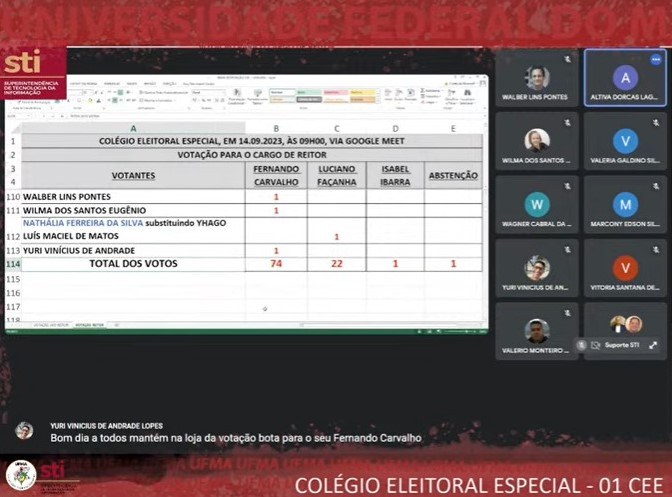Click the camera-off icon beside Suporte STI
The height and width of the screenshot is (497, 672).
(595, 344)
